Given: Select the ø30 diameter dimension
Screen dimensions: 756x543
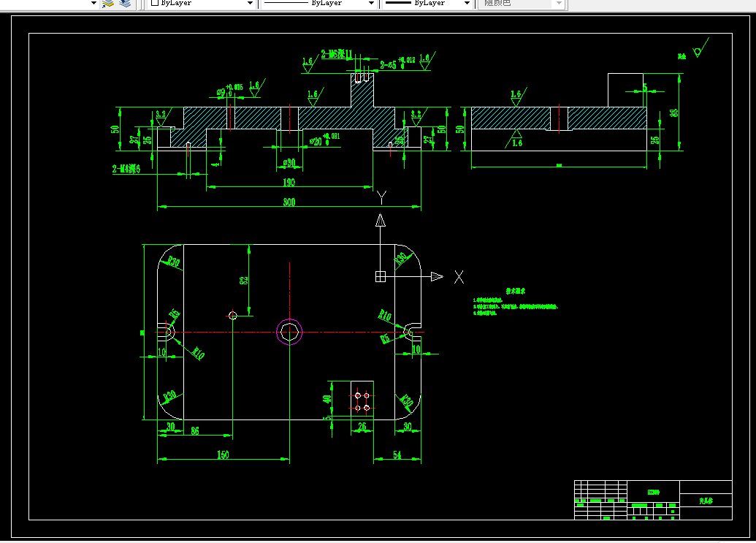Looking at the screenshot, I should 289,163.
